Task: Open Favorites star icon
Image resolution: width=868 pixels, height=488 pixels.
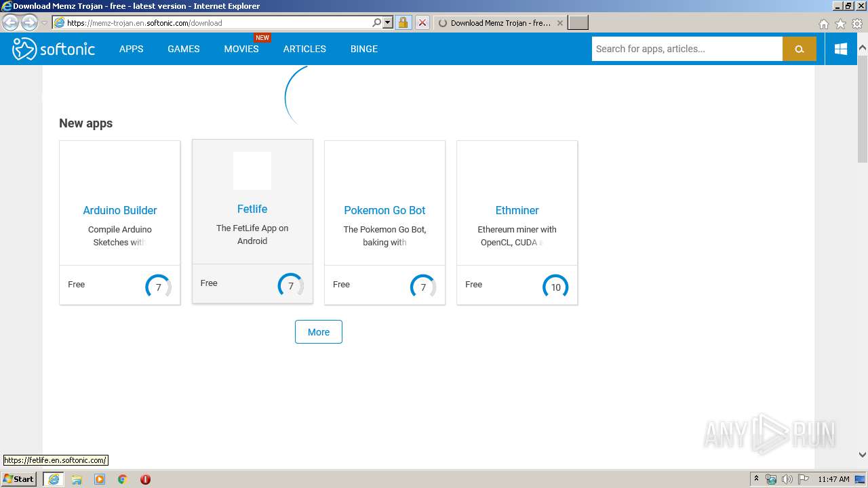Action: [x=840, y=24]
